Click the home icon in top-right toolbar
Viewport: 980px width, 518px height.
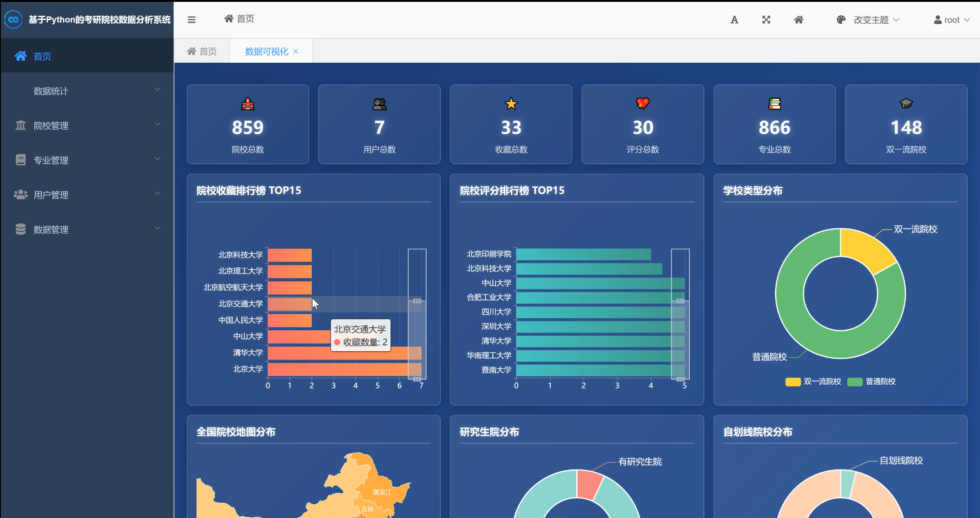coord(799,20)
